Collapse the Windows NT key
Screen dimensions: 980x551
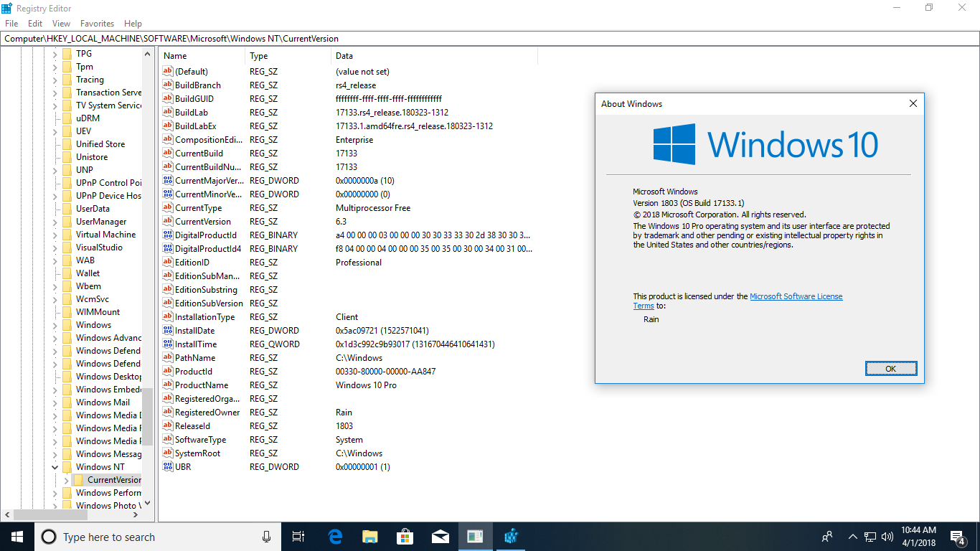(x=55, y=467)
